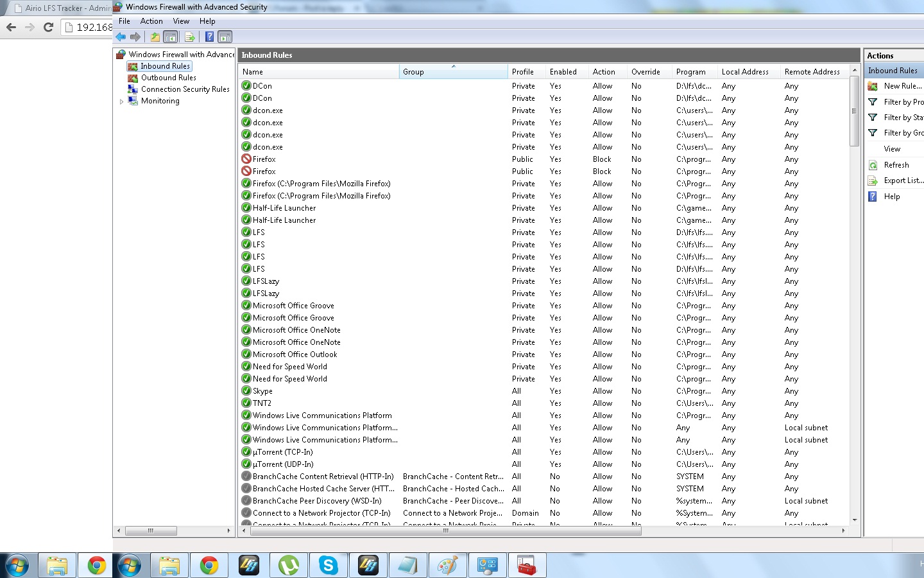Click the Program column header
The width and height of the screenshot is (924, 578).
coord(694,72)
